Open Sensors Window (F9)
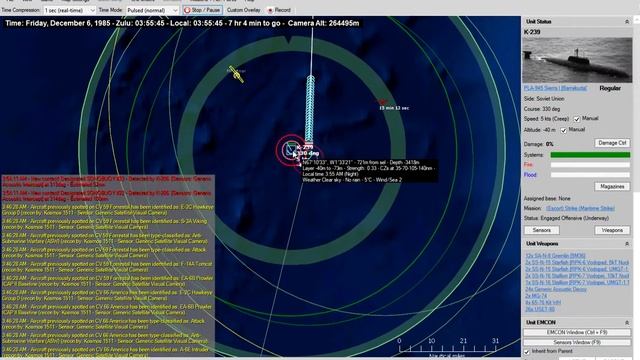The image size is (640, 360). (577, 342)
